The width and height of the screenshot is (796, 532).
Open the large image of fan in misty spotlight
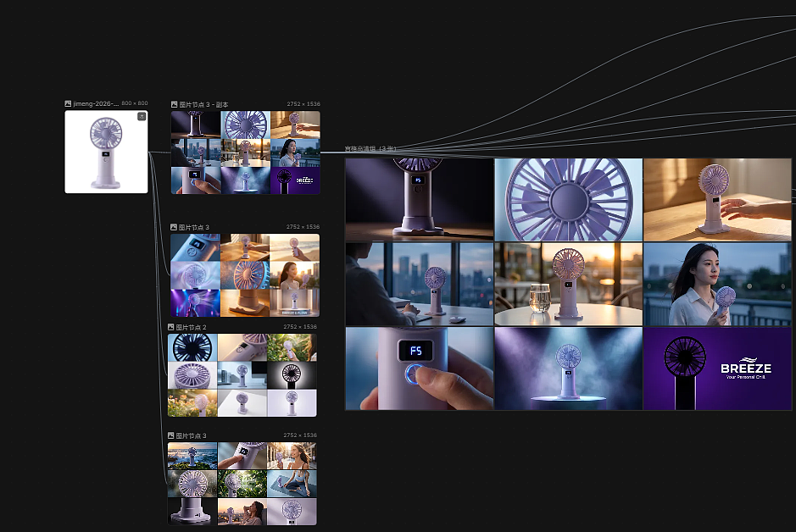tap(569, 369)
